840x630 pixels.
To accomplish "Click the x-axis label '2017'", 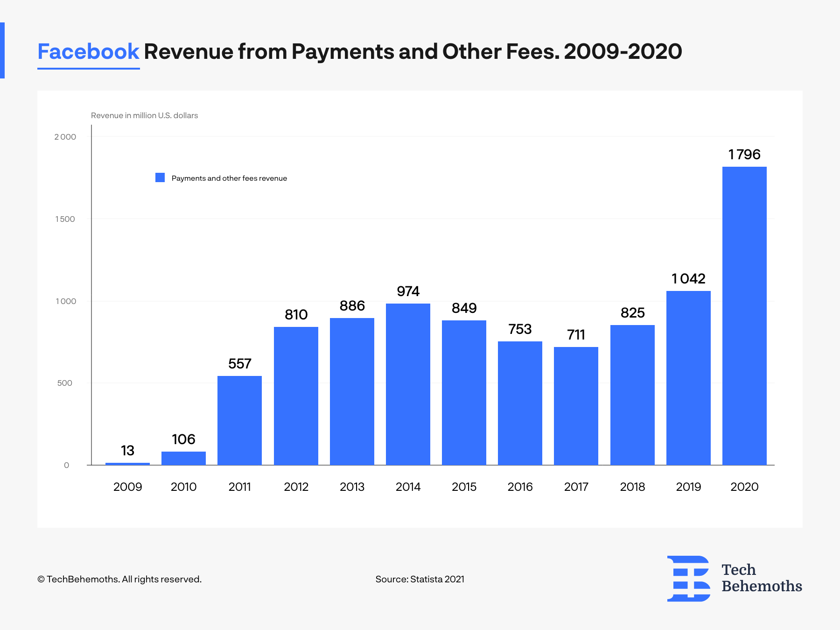I will (x=576, y=487).
